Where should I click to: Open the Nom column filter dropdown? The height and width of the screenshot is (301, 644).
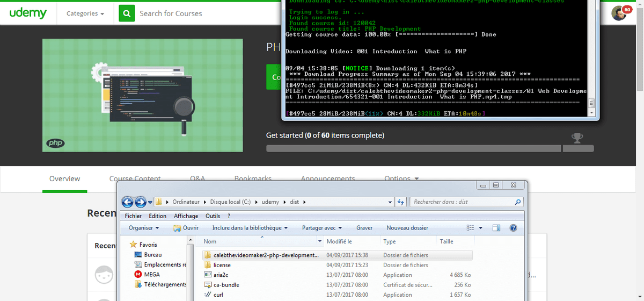coord(320,242)
